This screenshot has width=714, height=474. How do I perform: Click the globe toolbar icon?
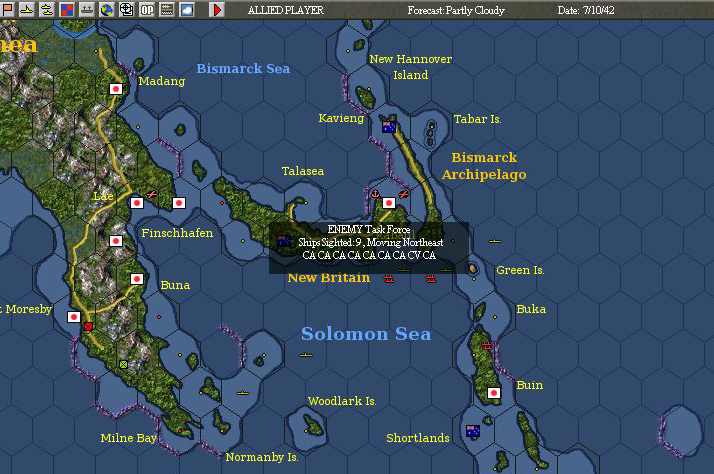coord(107,10)
